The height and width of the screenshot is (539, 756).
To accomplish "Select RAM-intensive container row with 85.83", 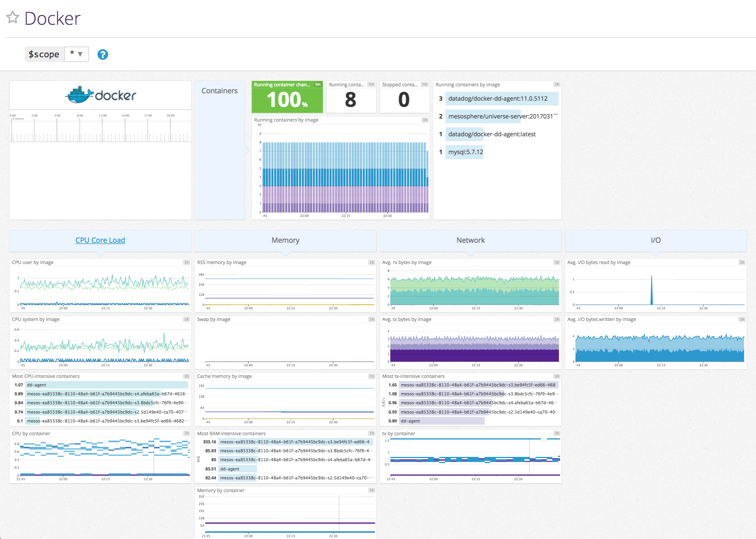I will 288,451.
